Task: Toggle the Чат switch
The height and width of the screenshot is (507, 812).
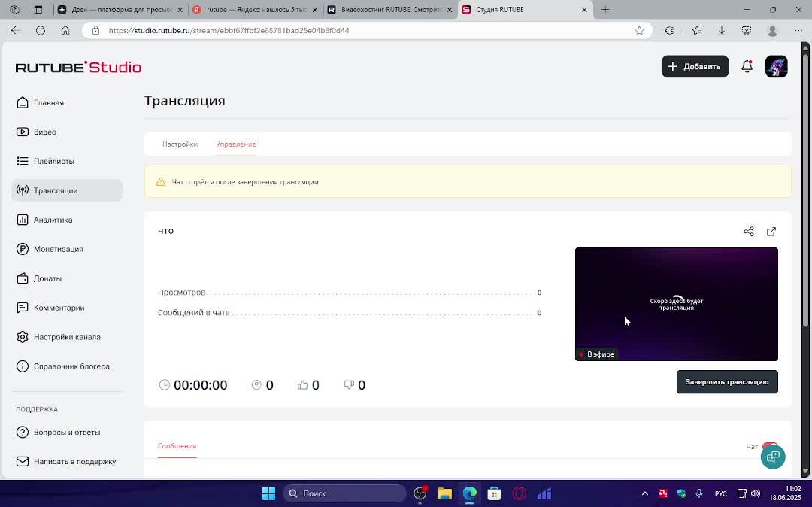Action: click(x=770, y=446)
